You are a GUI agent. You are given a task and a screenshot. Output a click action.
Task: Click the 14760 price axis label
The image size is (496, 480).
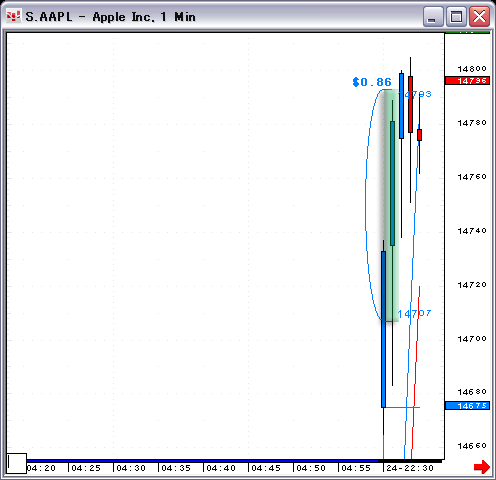click(472, 177)
